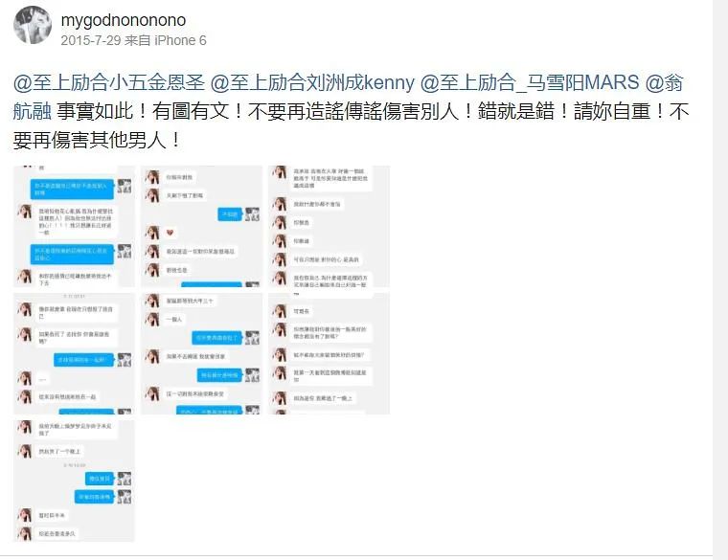Open the lone chat screenshot in last row
Image resolution: width=728 pixels, height=560 pixels.
[x=74, y=482]
